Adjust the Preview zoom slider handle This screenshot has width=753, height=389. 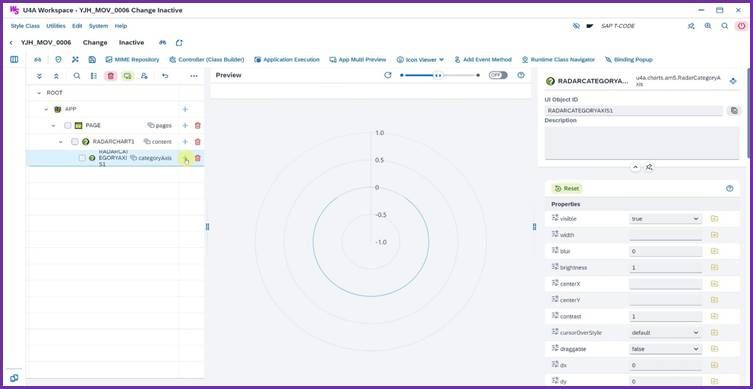(x=437, y=75)
